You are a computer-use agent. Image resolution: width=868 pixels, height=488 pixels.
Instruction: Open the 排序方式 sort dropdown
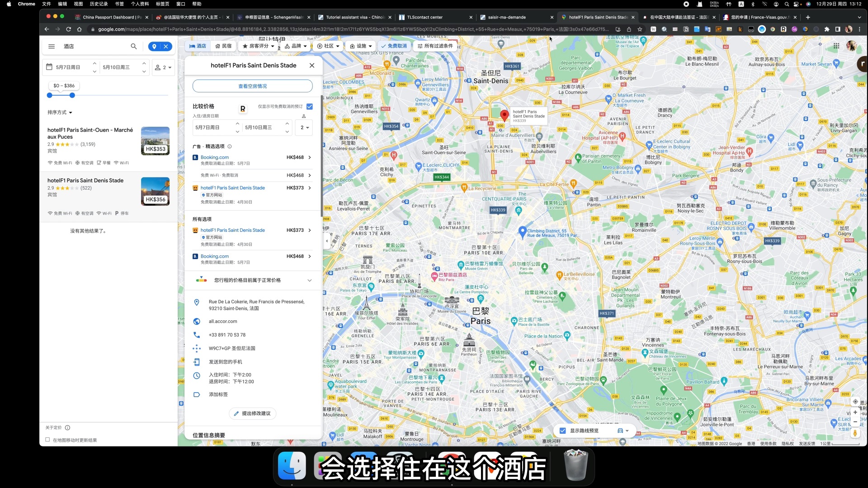tap(60, 113)
